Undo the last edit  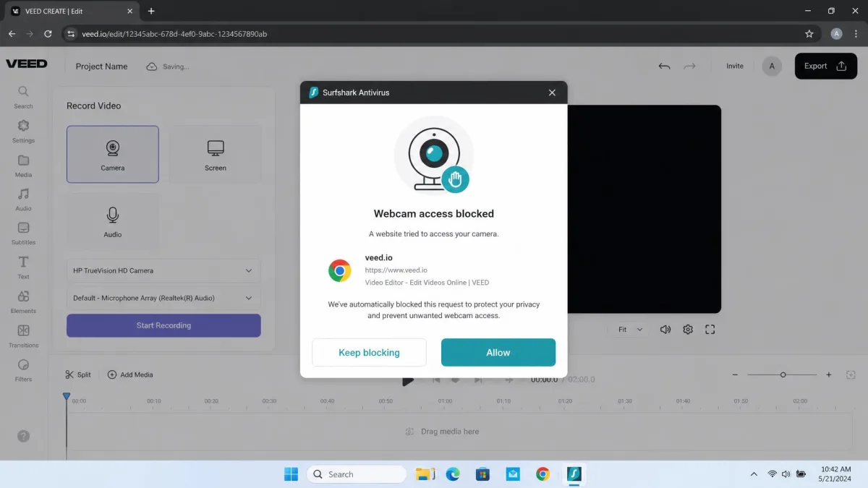coord(664,66)
